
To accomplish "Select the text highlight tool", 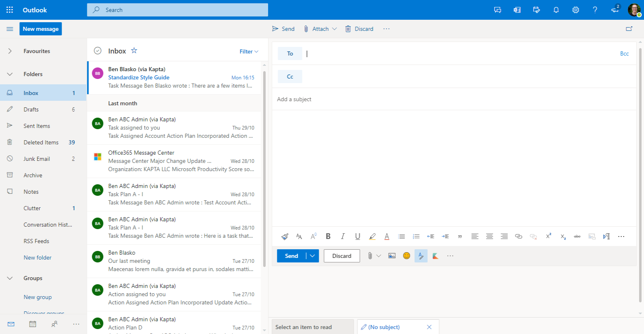I will [x=373, y=237].
